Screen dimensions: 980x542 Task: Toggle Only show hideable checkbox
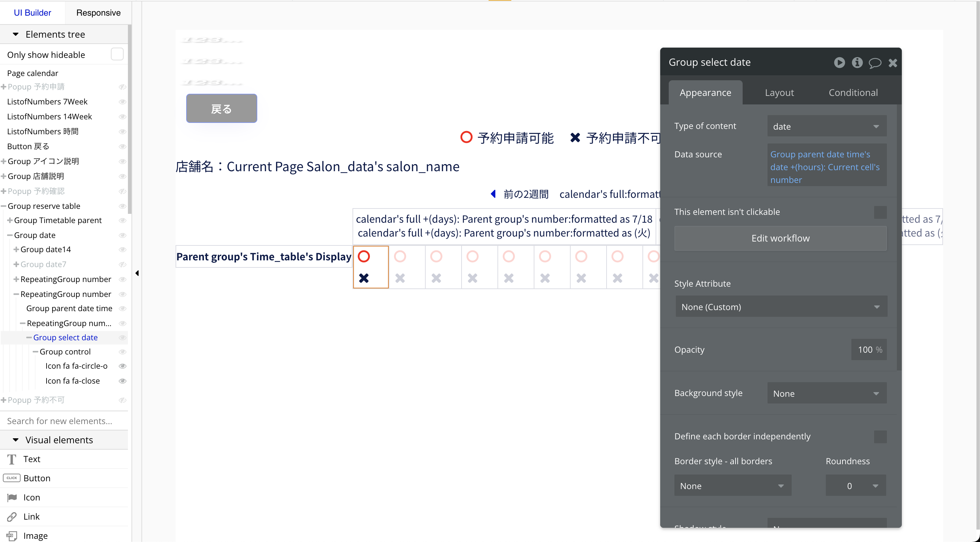click(117, 54)
